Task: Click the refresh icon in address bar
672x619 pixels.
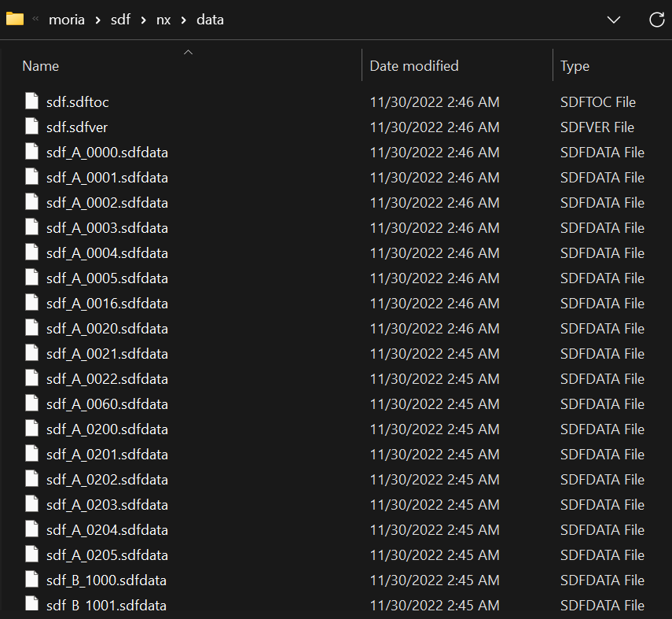Action: (x=656, y=20)
